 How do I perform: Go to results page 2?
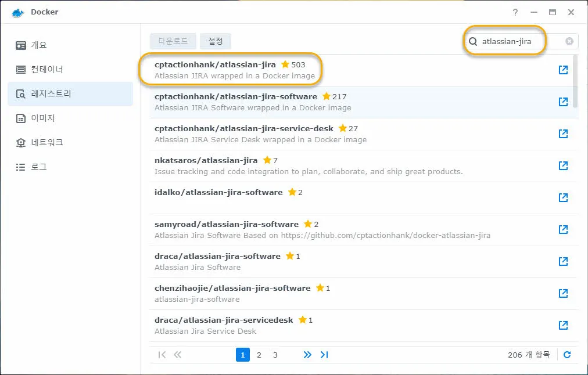click(259, 355)
